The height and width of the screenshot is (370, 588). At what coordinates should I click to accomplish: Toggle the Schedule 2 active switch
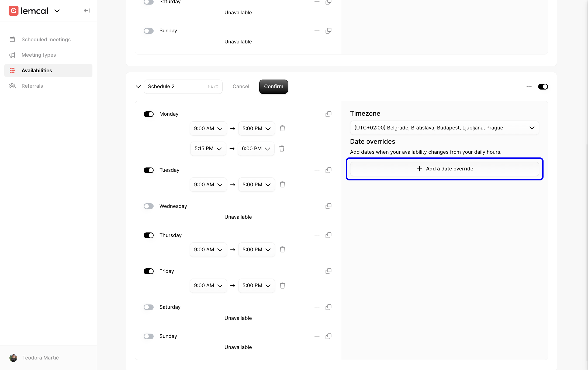(543, 87)
